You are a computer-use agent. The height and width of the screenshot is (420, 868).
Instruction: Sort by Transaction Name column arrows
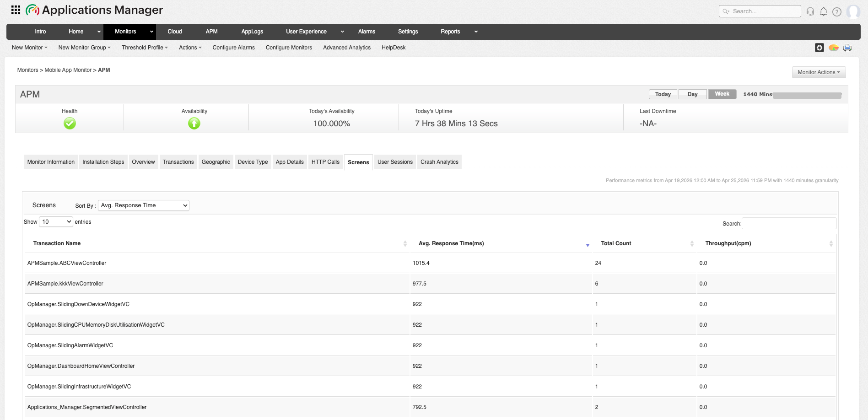405,243
